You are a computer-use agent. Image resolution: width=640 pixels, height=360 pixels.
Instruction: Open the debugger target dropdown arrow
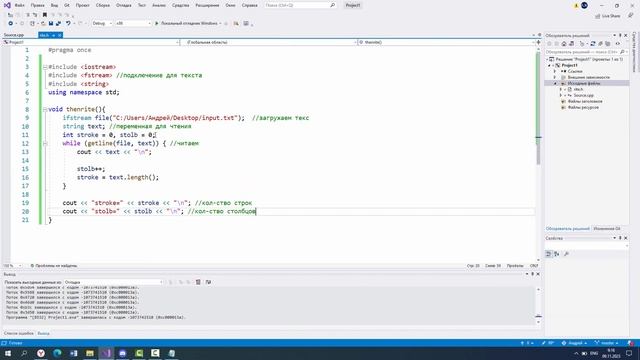coord(220,23)
